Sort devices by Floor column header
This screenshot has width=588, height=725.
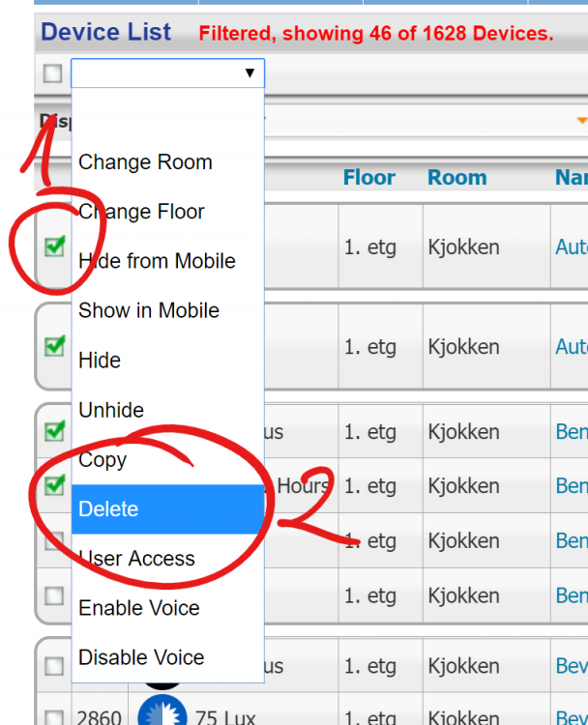pyautogui.click(x=368, y=178)
